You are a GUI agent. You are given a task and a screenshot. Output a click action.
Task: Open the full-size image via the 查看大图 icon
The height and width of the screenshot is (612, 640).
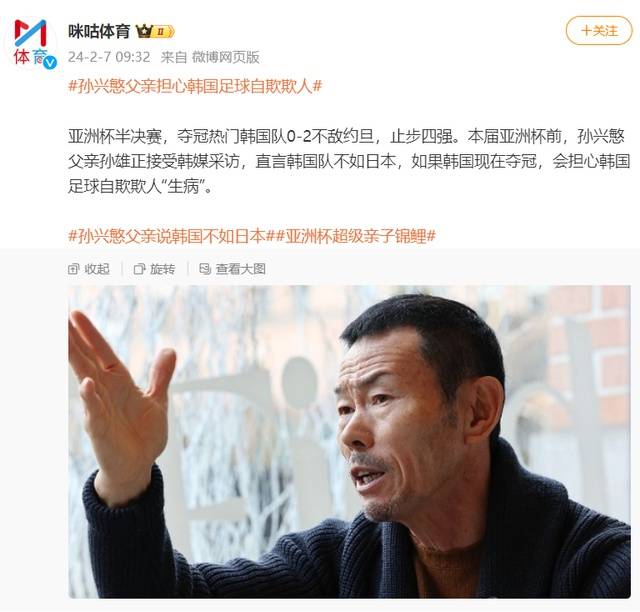point(205,269)
